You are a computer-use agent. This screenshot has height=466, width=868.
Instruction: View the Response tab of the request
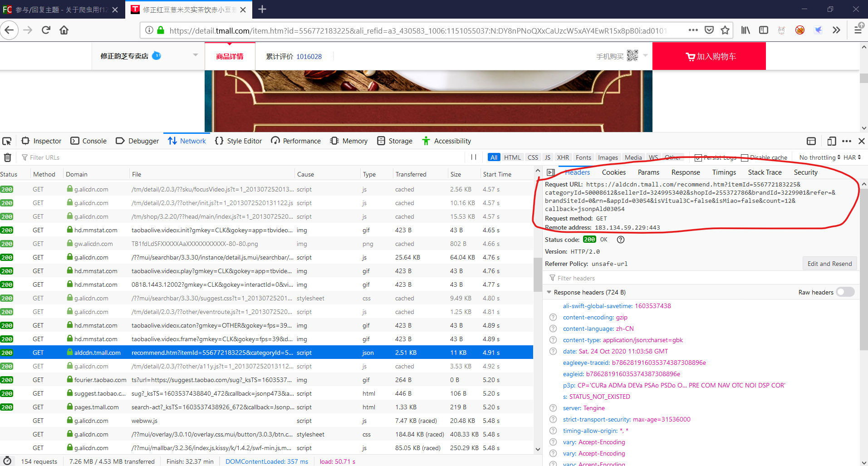[686, 172]
